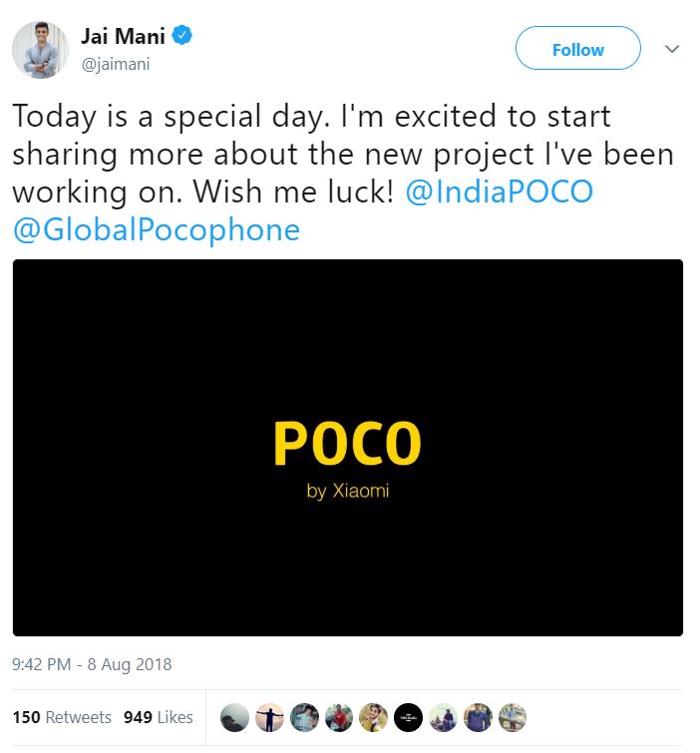Click the solid black circular avatar
This screenshot has height=753, width=700.
408,717
